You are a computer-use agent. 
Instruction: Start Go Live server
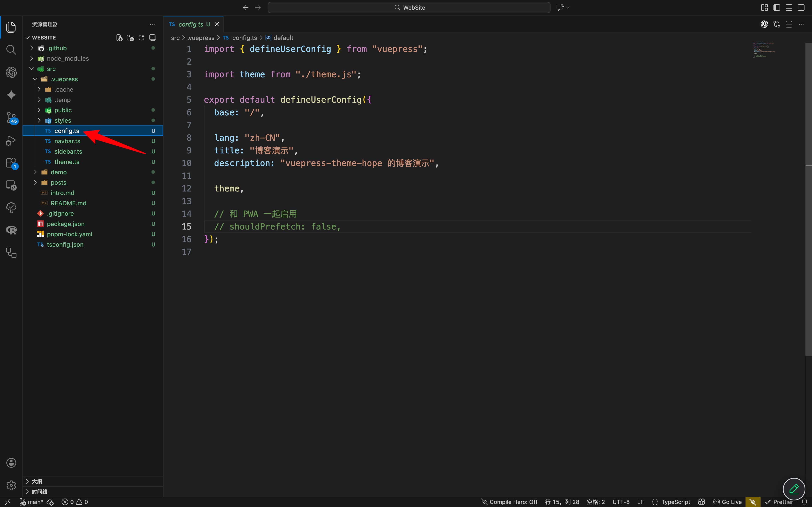(x=727, y=502)
